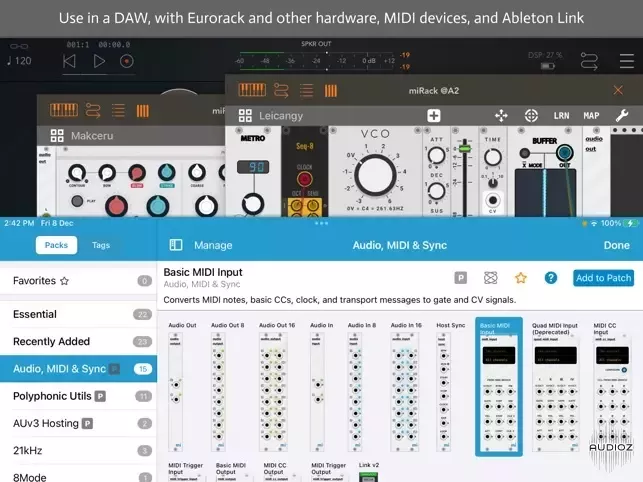
Task: Open the Favorites list
Action: pos(78,281)
